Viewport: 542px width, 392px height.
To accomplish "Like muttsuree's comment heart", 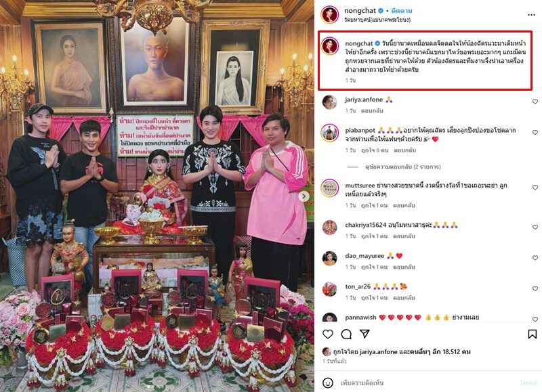I will click(x=535, y=188).
